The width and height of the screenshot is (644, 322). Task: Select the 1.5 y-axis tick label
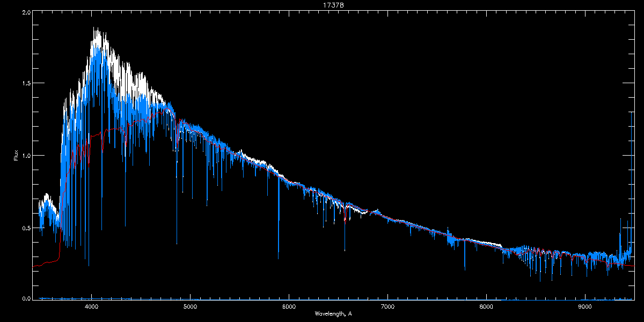[x=26, y=84]
